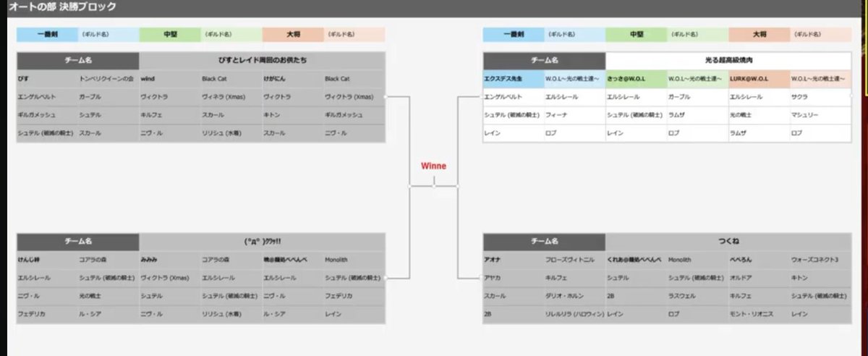Click エンゲルベルト in 光る超高級焼肉 table
This screenshot has height=356, width=868.
pos(503,96)
